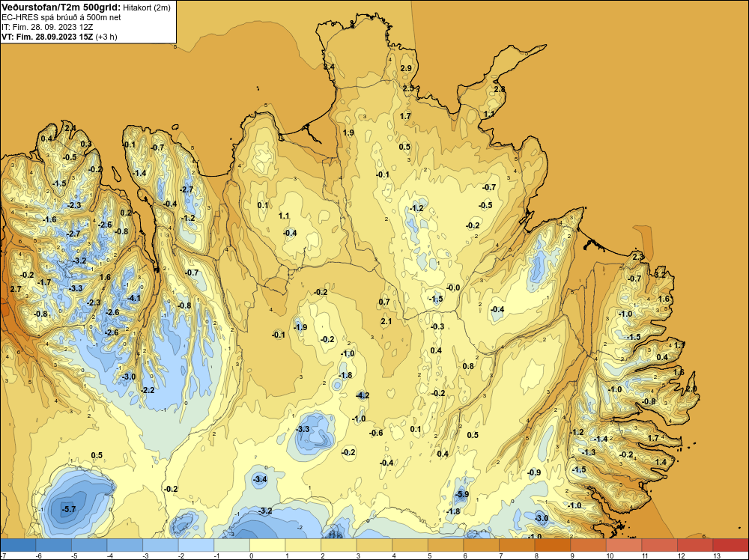Image resolution: width=749 pixels, height=560 pixels.
Task: Select legend swatch between -2 and -1
Action: pyautogui.click(x=196, y=545)
